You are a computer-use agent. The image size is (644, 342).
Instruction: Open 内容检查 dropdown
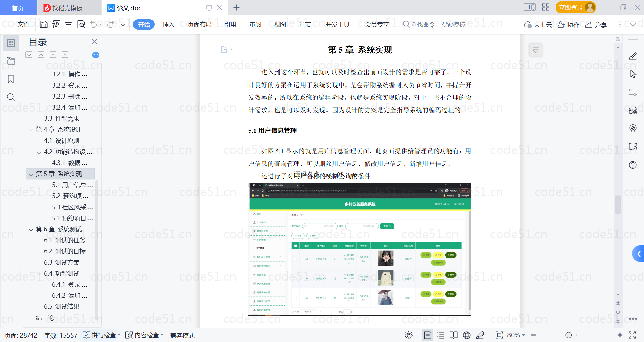pos(144,335)
